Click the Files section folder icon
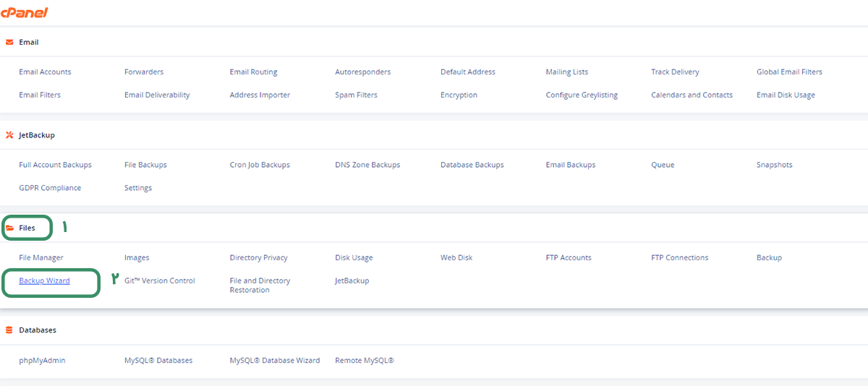This screenshot has height=386, width=868. point(9,228)
